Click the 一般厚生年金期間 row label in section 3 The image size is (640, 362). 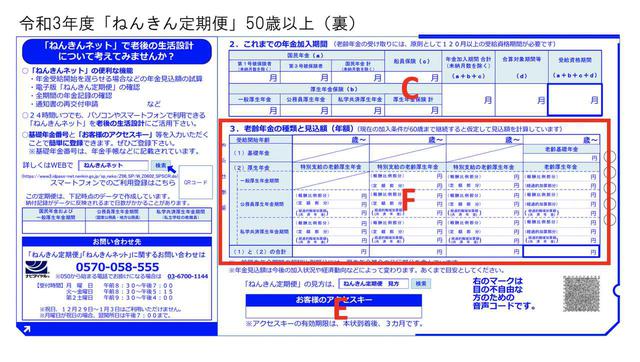(263, 180)
